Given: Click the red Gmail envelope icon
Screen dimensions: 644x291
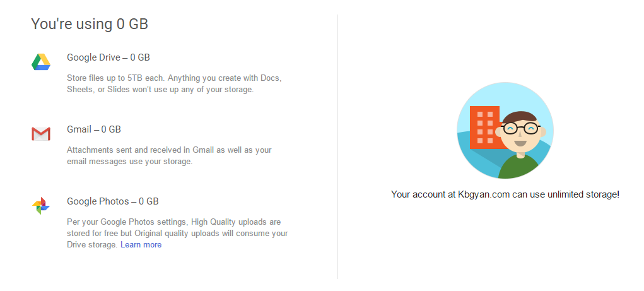Looking at the screenshot, I should coord(41,134).
